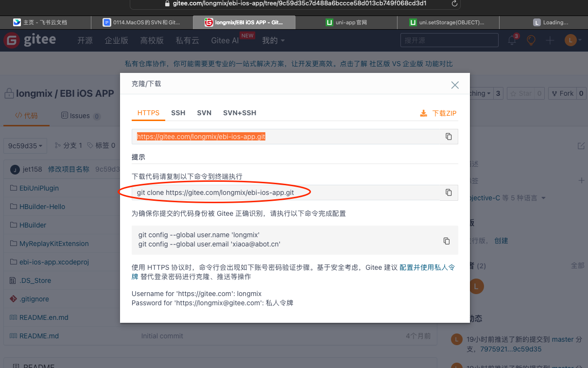Click the 下载ZIP download button
Image resolution: width=588 pixels, height=368 pixels.
(438, 113)
